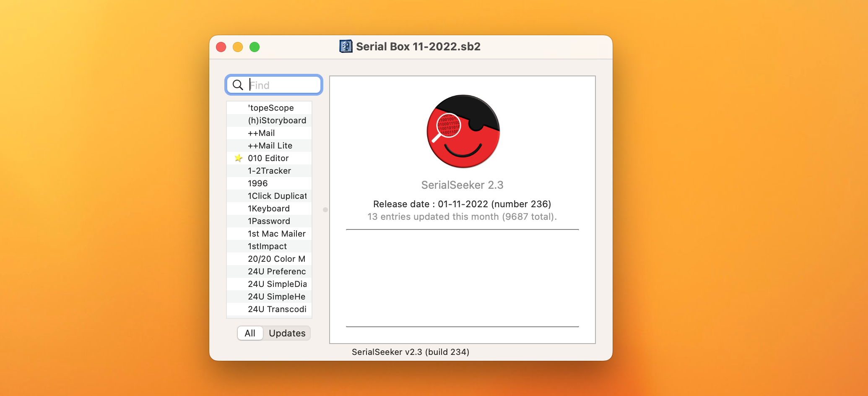Select the 24U Transcodi entry
Image resolution: width=868 pixels, height=396 pixels.
click(x=269, y=309)
